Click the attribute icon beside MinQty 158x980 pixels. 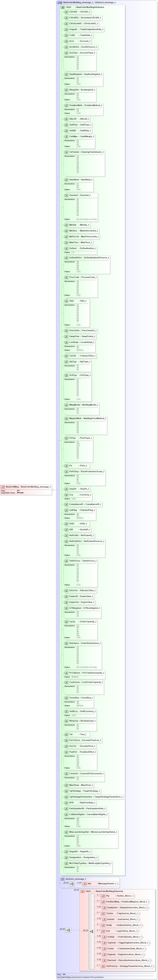[66, 225]
